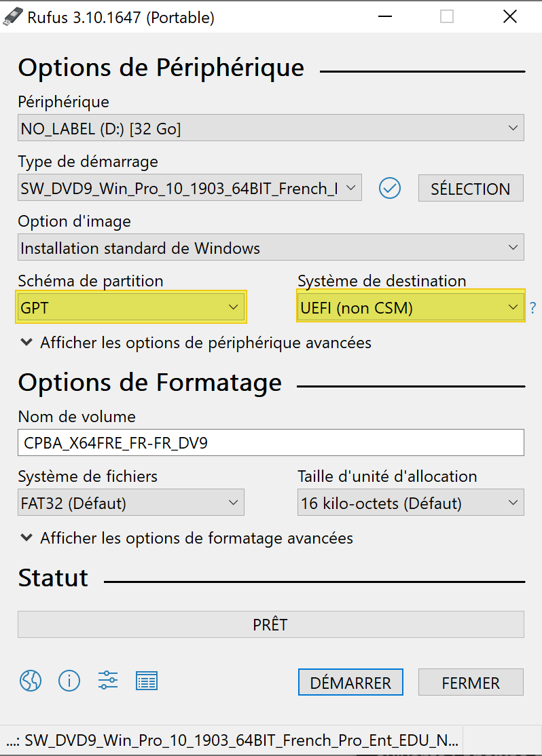Click the globe language icon

[31, 680]
